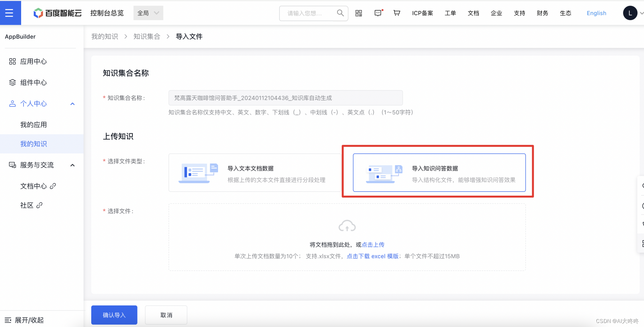The height and width of the screenshot is (327, 644).
Task: Click the 知识集合名称 input field
Action: pos(285,98)
